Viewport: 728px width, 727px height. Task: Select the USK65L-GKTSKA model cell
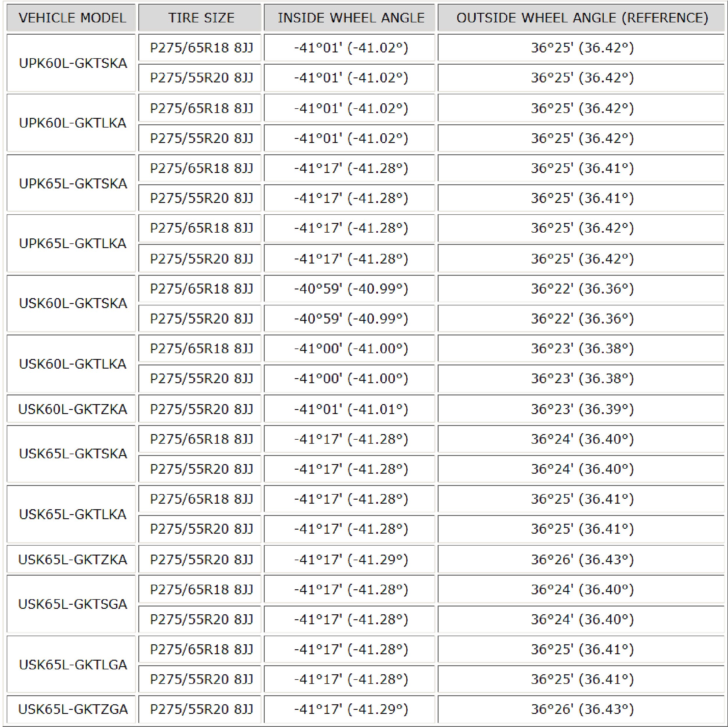click(x=73, y=454)
